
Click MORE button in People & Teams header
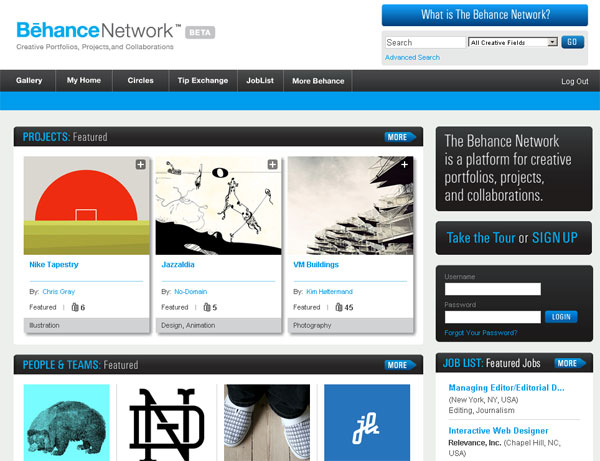tap(400, 365)
